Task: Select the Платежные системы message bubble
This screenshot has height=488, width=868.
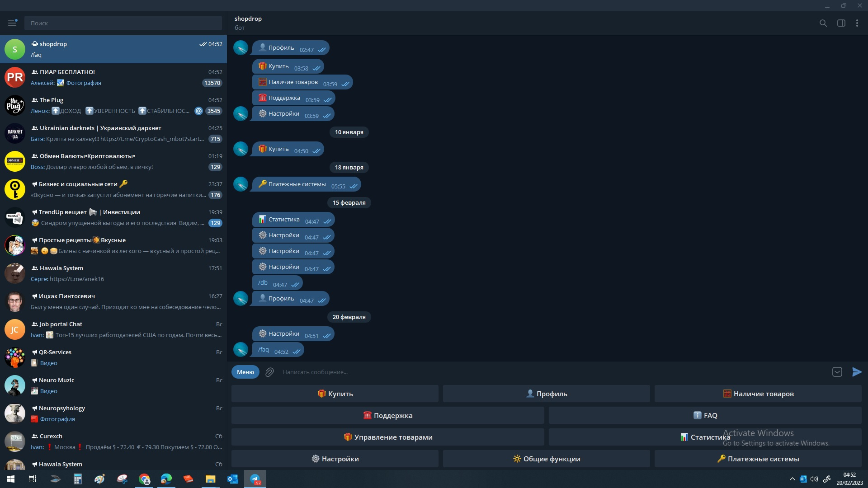Action: pos(307,184)
